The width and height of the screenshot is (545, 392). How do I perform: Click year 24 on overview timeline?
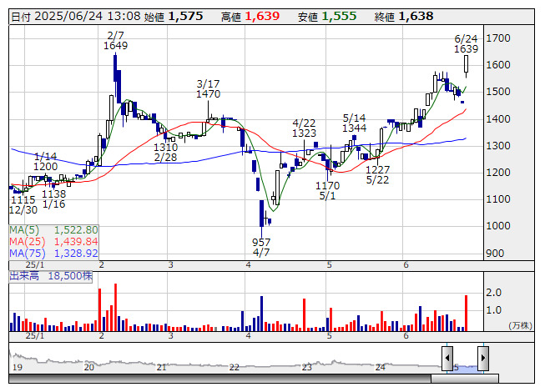click(381, 367)
